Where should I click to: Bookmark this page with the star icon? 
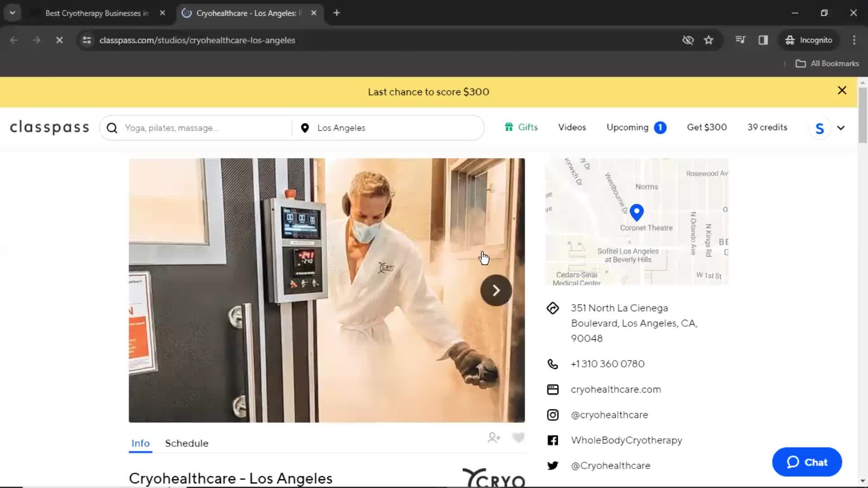[x=708, y=40]
